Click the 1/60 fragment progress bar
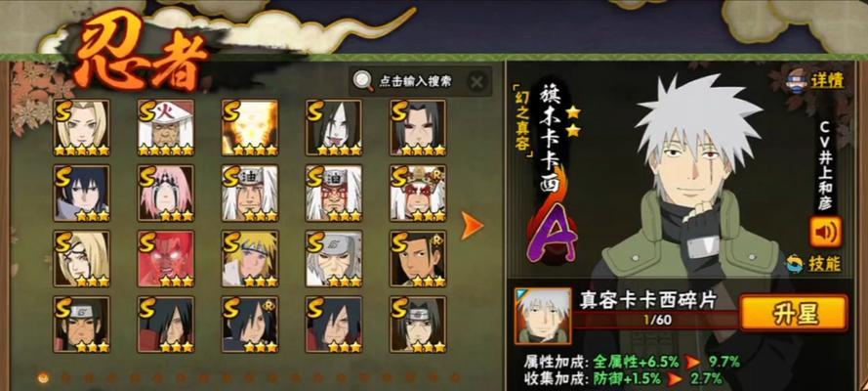 pos(655,320)
